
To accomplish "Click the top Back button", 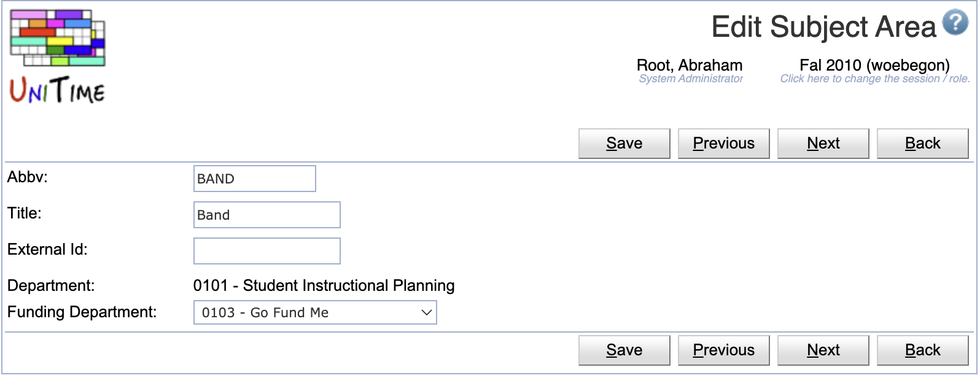I will (x=923, y=144).
